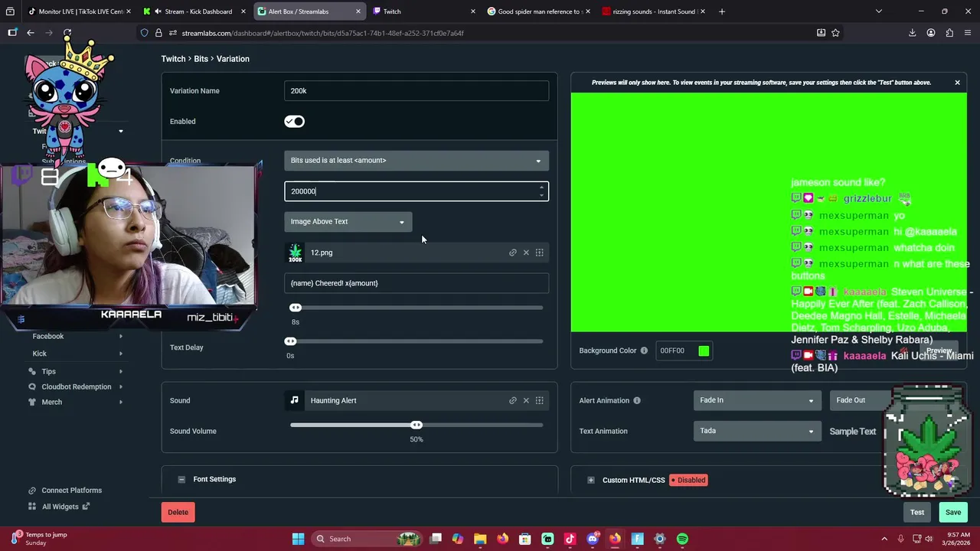Click the Text Delay slider handle
The height and width of the screenshot is (551, 980).
(290, 341)
